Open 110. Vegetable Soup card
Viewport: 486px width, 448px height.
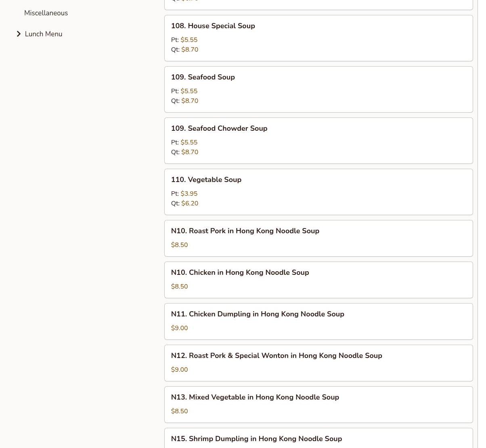pyautogui.click(x=206, y=180)
